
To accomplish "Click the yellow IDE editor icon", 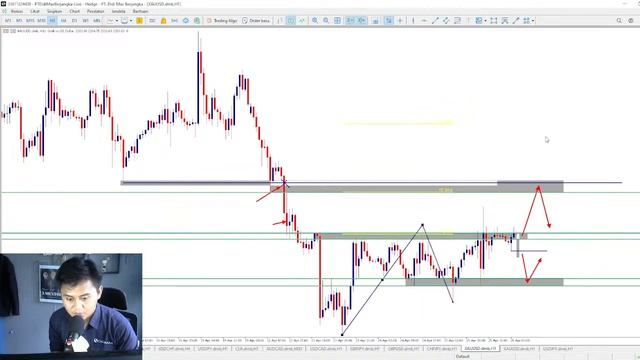I will 139,20.
